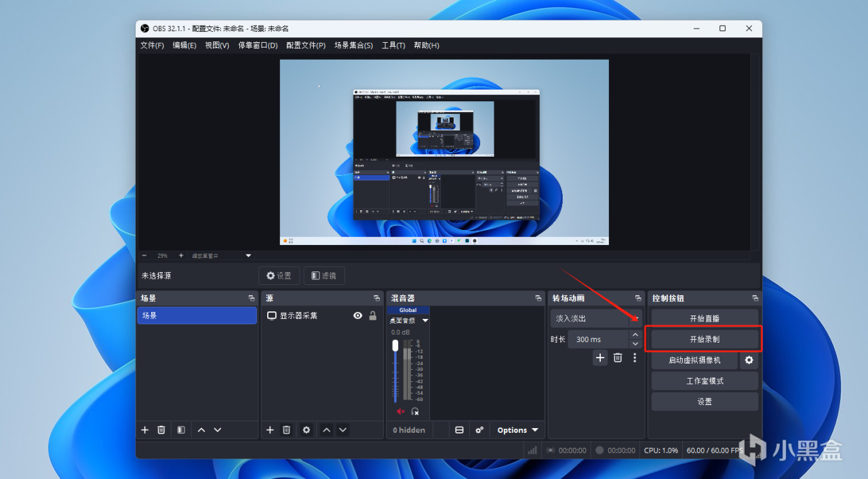Open the 场景集合(S) menu
Viewport: 868px width, 479px height.
click(353, 45)
